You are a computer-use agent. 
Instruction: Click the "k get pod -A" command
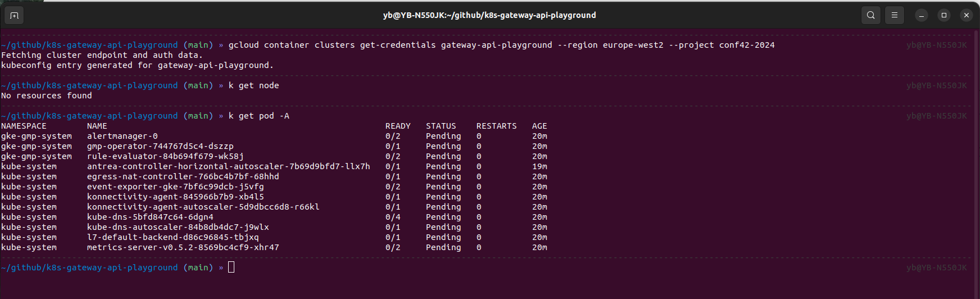(259, 116)
